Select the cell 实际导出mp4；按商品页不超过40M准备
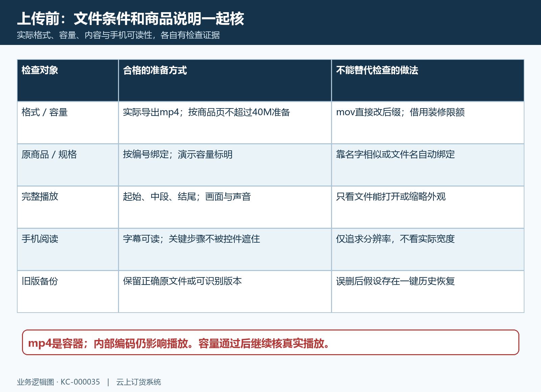Viewport: 541px width, 392px height. (x=225, y=123)
